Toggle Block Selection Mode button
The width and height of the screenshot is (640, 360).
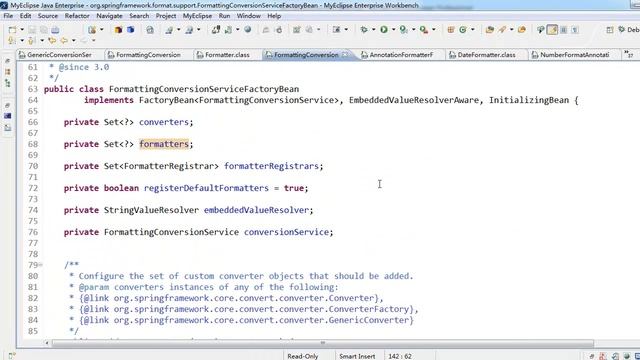click(x=564, y=30)
